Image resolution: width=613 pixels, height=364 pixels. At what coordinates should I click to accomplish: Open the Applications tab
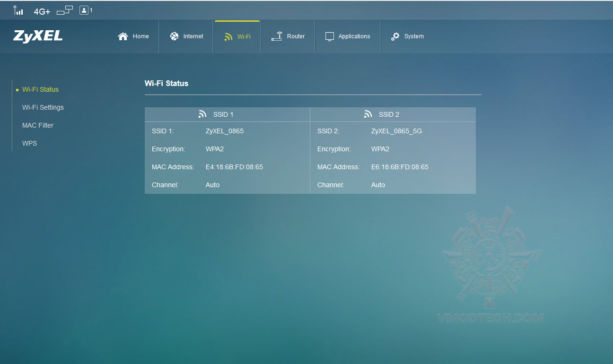pyautogui.click(x=348, y=36)
